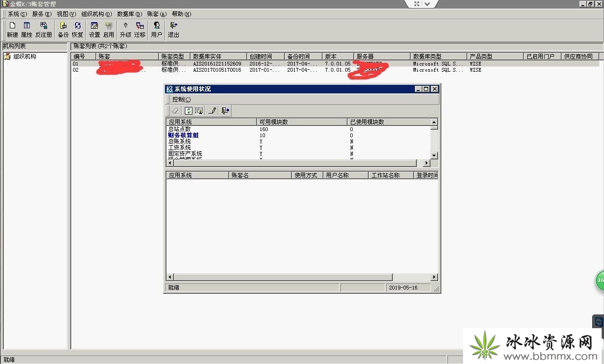Click 已使用模块数 column header in dialog
This screenshot has width=604, height=364.
(x=389, y=122)
